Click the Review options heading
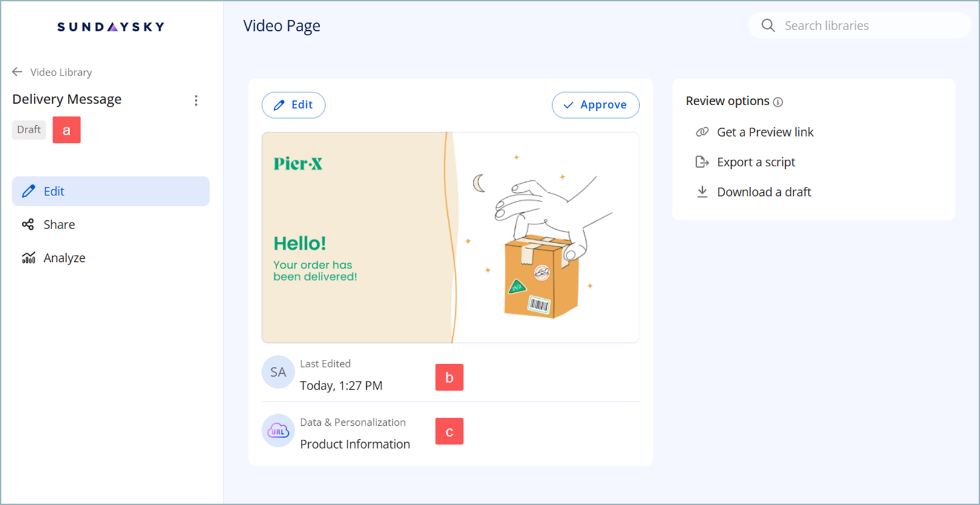This screenshot has height=505, width=980. pyautogui.click(x=728, y=101)
